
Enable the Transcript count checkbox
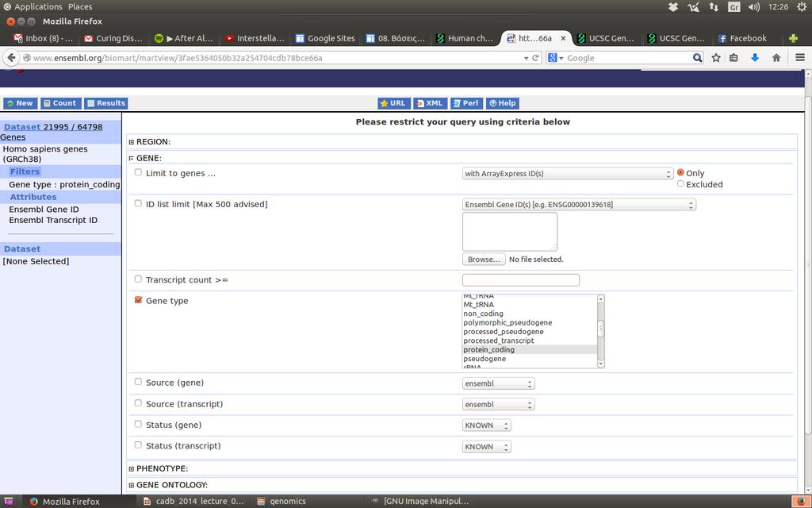[138, 279]
